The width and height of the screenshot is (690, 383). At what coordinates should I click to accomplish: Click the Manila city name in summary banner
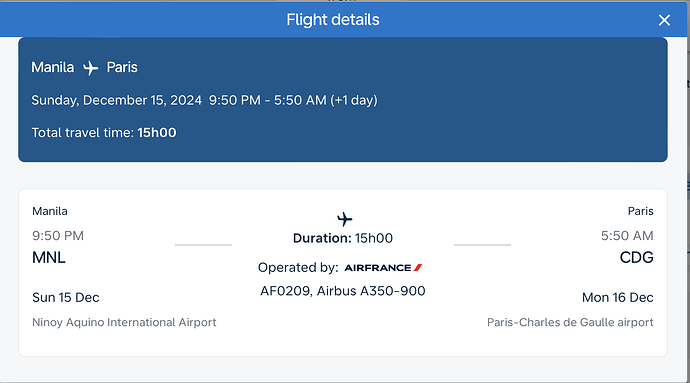click(53, 67)
